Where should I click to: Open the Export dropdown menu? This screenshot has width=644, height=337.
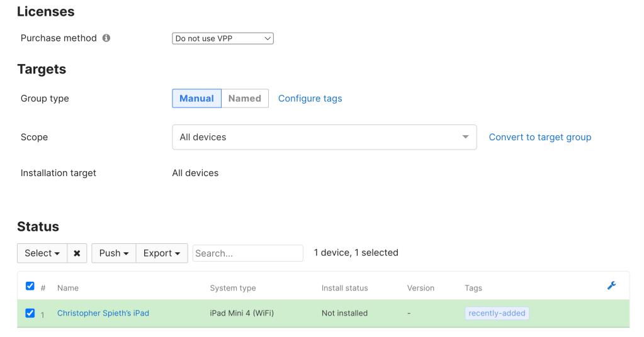[x=162, y=253]
